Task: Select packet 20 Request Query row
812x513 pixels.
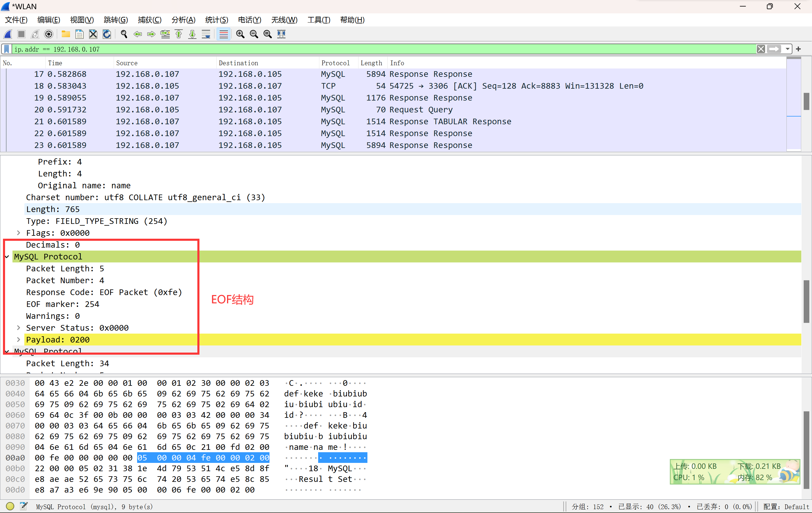Action: tap(393, 109)
